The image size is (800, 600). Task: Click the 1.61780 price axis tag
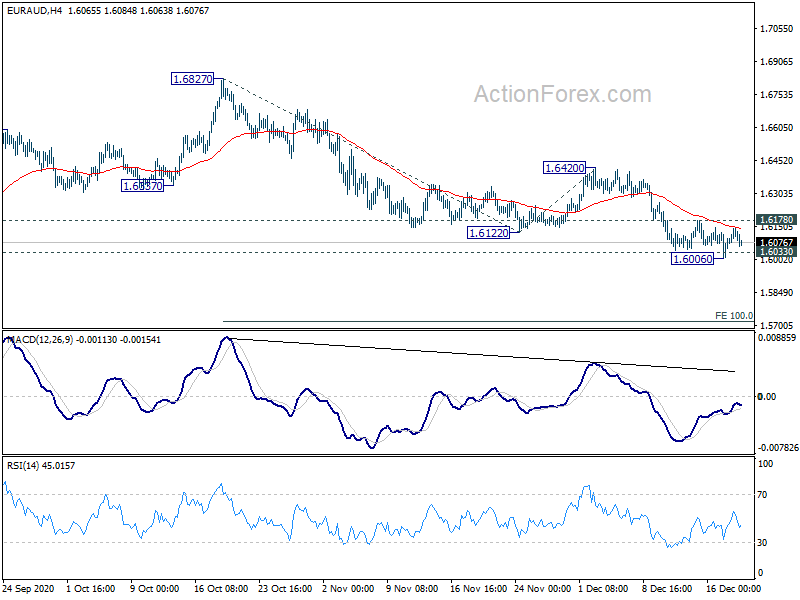pos(776,220)
